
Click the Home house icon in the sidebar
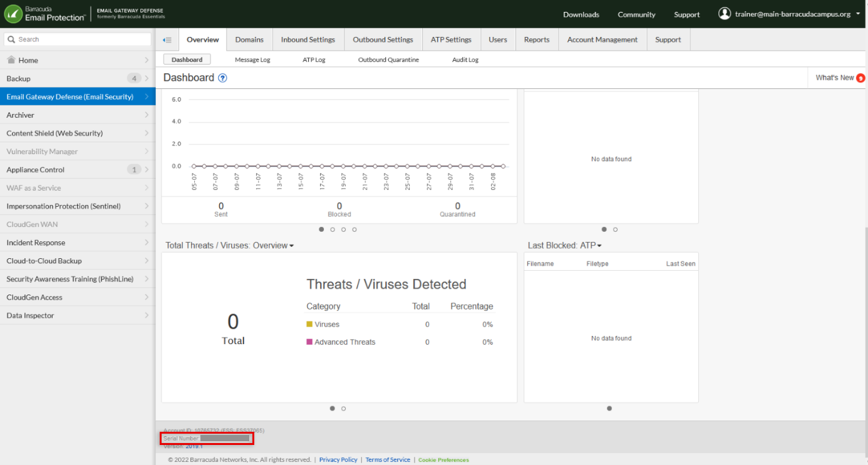point(11,60)
